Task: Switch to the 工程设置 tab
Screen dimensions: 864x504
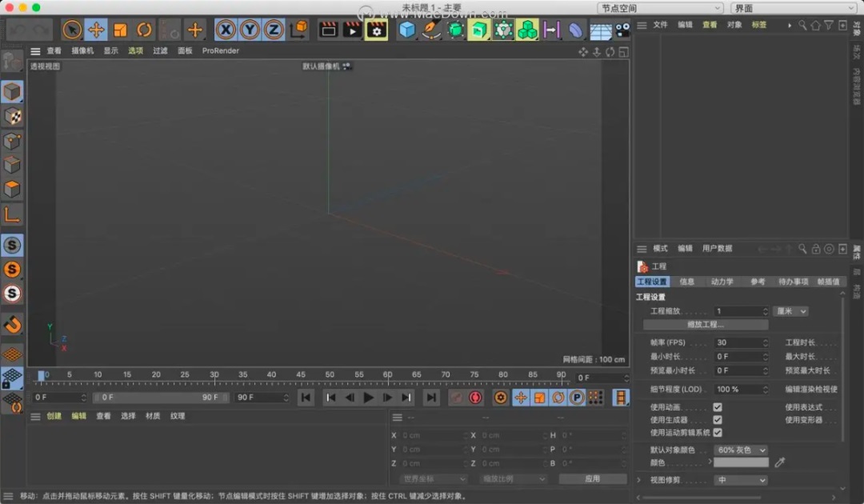Action: tap(652, 282)
